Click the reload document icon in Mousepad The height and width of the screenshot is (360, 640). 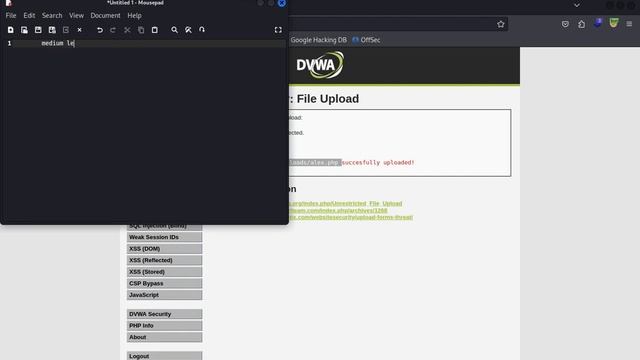pos(66,30)
